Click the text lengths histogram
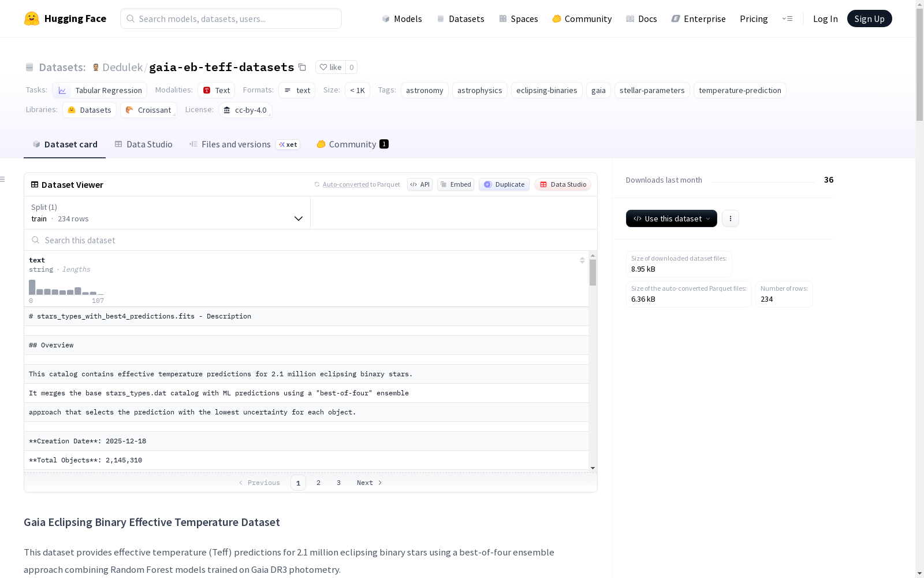 pos(66,287)
